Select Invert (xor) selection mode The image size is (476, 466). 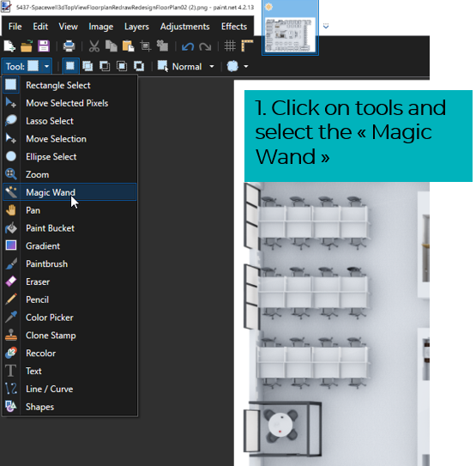click(139, 66)
